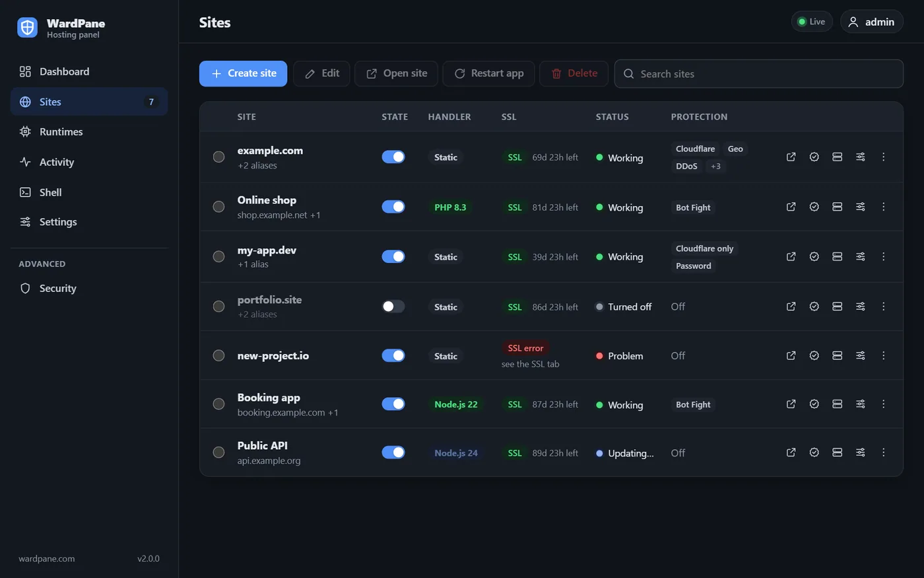Enable the portfolio.site state toggle
Screen dimensions: 924x578
click(393, 307)
